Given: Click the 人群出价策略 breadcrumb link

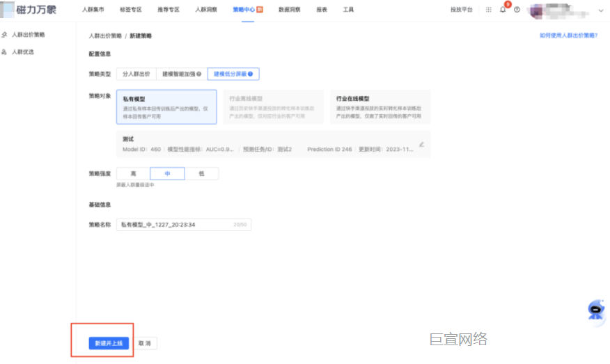Looking at the screenshot, I should point(105,35).
